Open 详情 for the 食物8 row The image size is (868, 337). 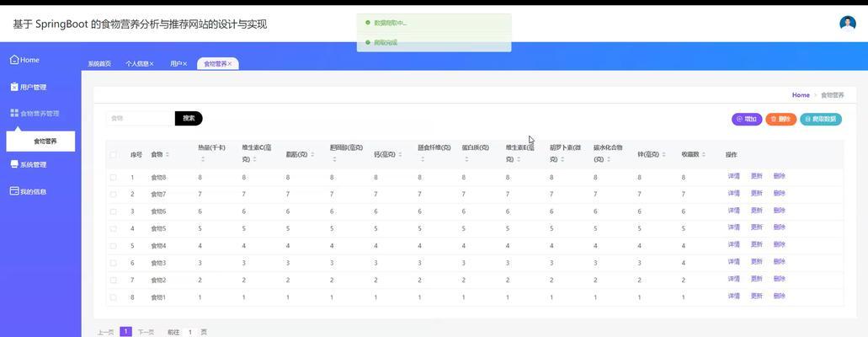pos(733,176)
